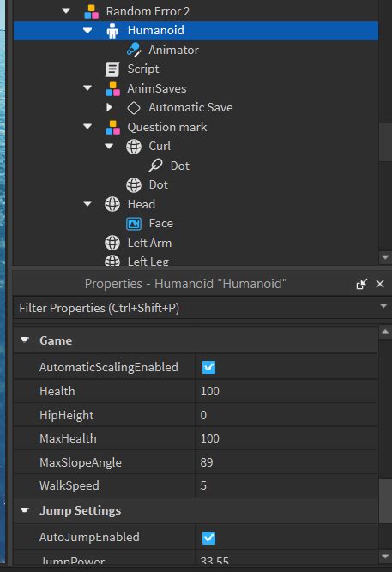The height and width of the screenshot is (572, 392).
Task: Toggle AutomaticScalingEnabled checkbox
Action: coord(208,367)
